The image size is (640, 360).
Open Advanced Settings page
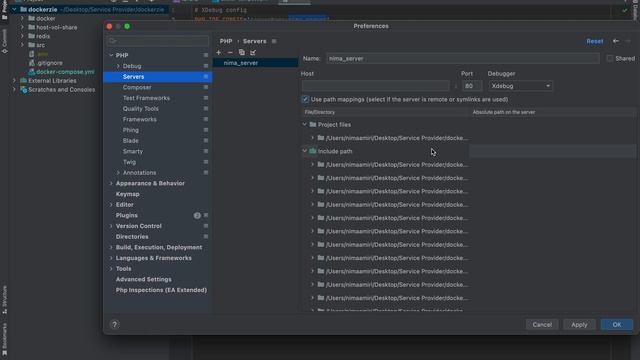click(x=144, y=279)
